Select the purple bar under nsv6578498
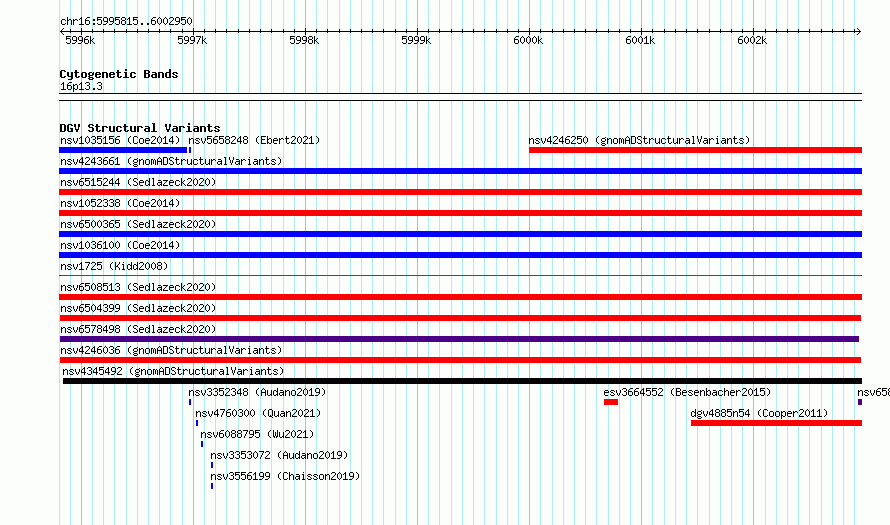This screenshot has height=525, width=890. click(459, 339)
